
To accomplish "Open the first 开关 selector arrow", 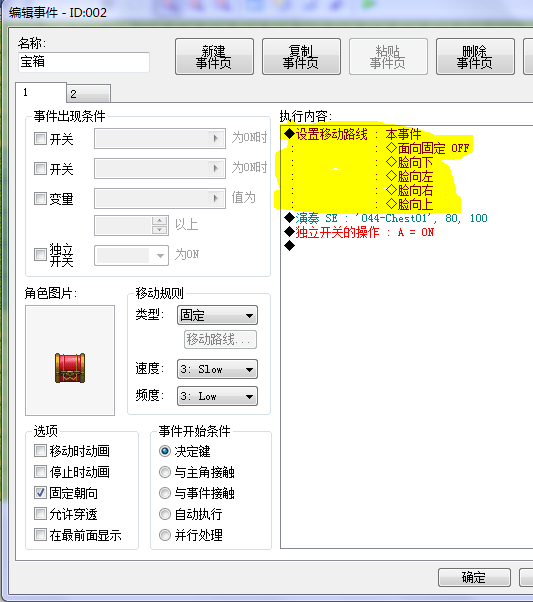I will [x=215, y=138].
